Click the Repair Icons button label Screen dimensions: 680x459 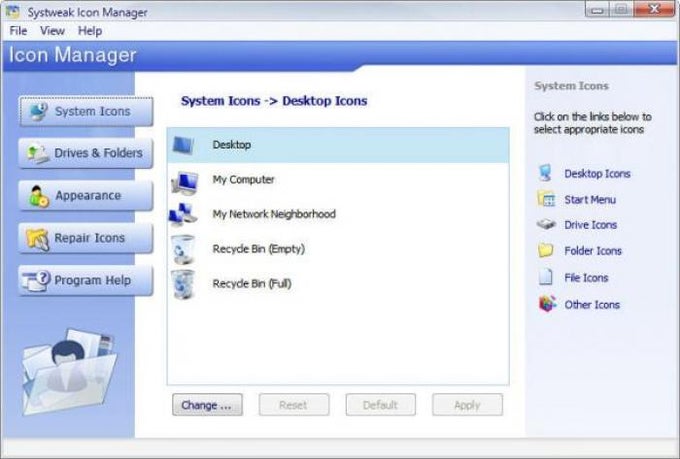[89, 238]
